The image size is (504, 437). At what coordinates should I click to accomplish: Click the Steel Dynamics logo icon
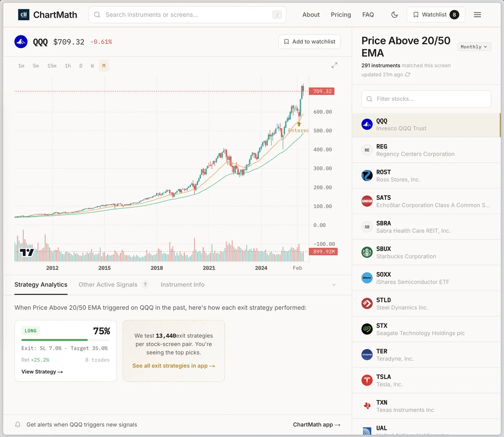tap(367, 303)
